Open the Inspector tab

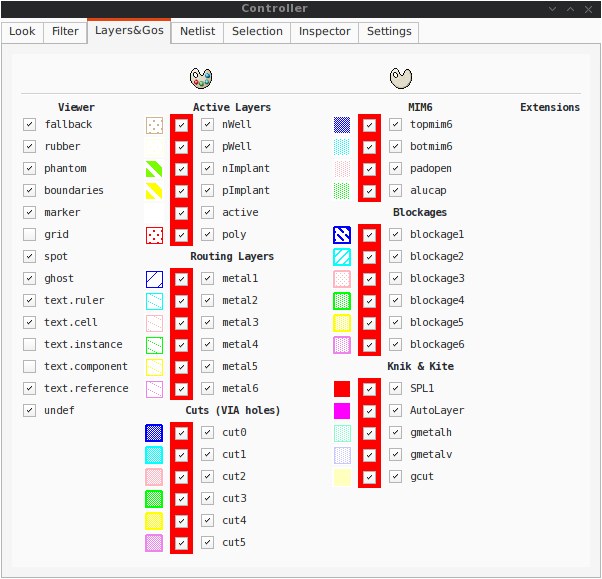coord(324,31)
